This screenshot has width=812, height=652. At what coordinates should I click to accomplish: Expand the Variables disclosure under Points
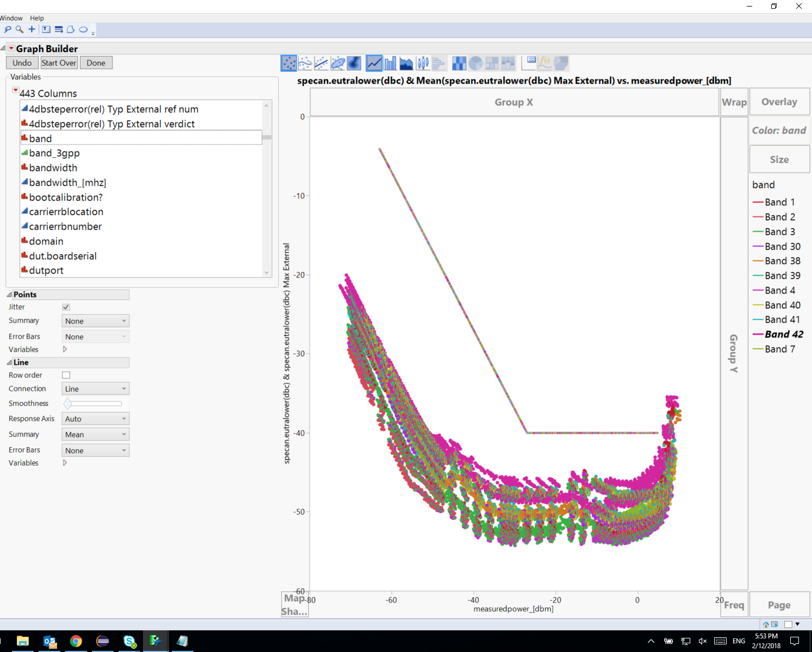[x=64, y=349]
